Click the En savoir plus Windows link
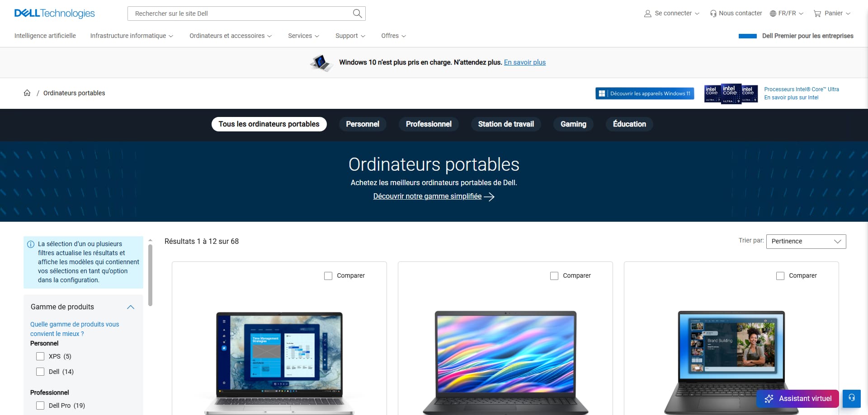The height and width of the screenshot is (415, 868). pyautogui.click(x=525, y=62)
